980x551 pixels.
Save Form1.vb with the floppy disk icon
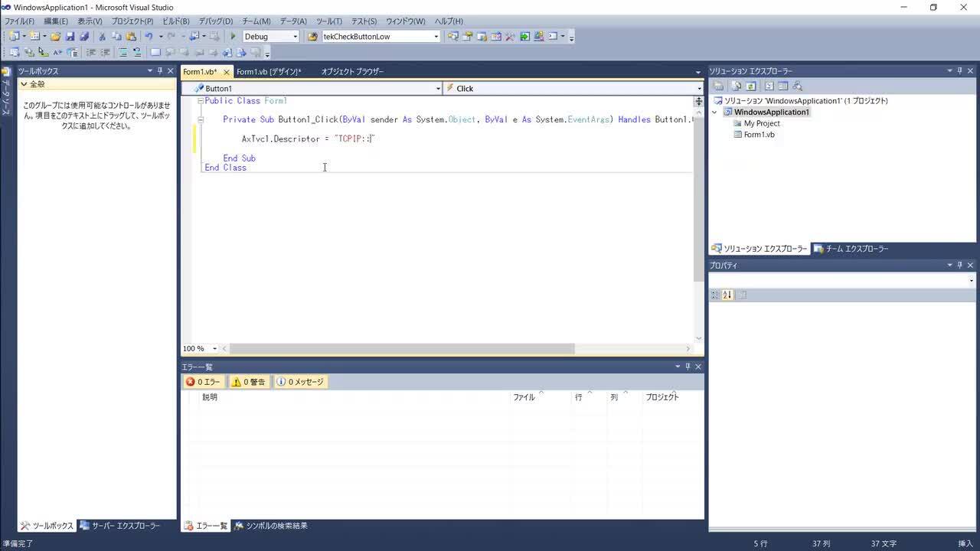pos(70,36)
